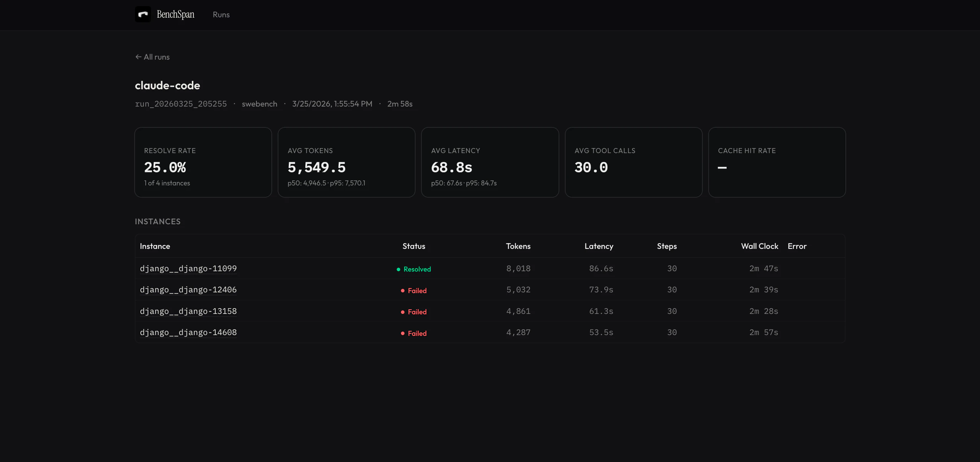Click the BenchSpan logo icon
This screenshot has height=462, width=980.
[143, 14]
